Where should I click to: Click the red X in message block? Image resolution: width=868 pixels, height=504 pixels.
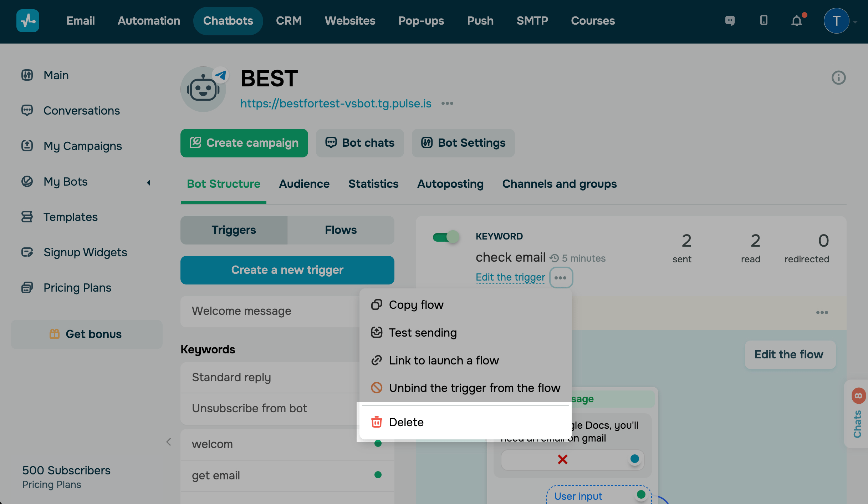[x=562, y=459]
